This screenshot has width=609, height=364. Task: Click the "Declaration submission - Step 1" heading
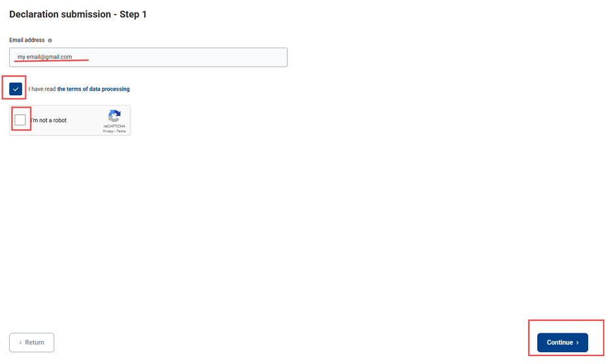coord(78,14)
